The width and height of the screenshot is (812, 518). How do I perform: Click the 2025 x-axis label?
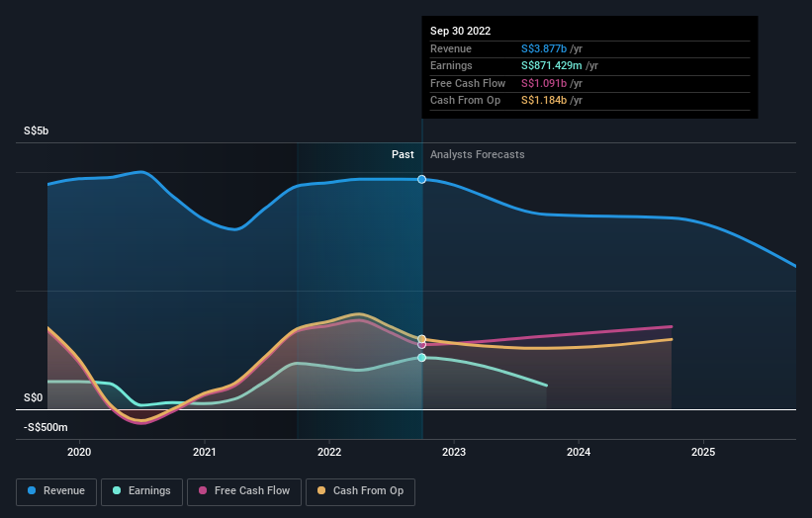point(703,453)
